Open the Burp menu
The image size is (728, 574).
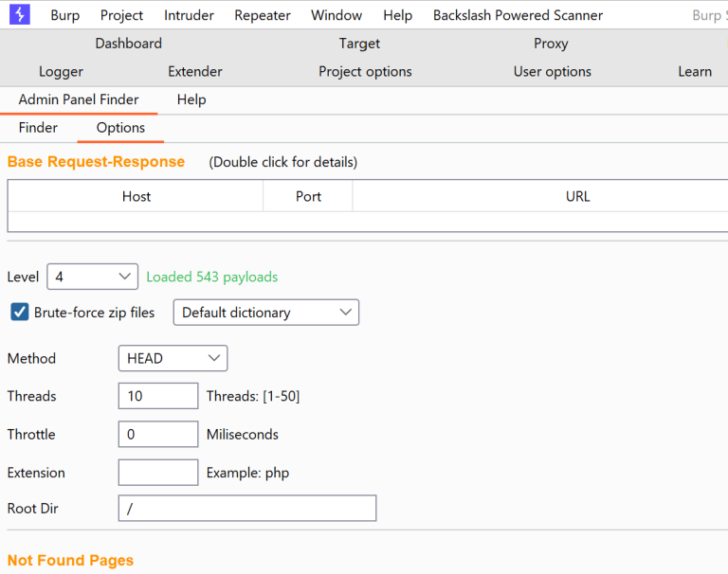(x=65, y=15)
